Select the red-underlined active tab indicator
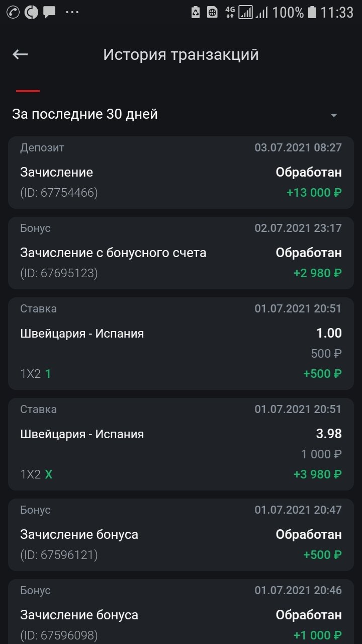Screen dimensions: 362x644 point(28,91)
